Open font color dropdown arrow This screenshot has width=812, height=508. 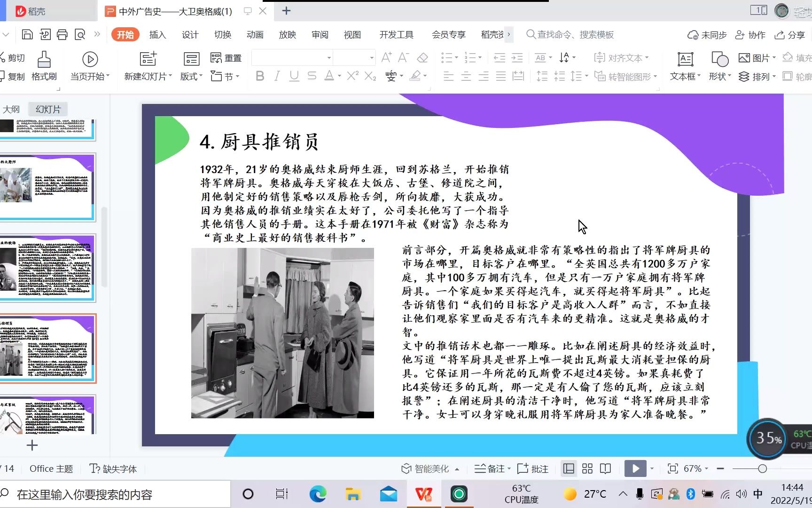[339, 76]
